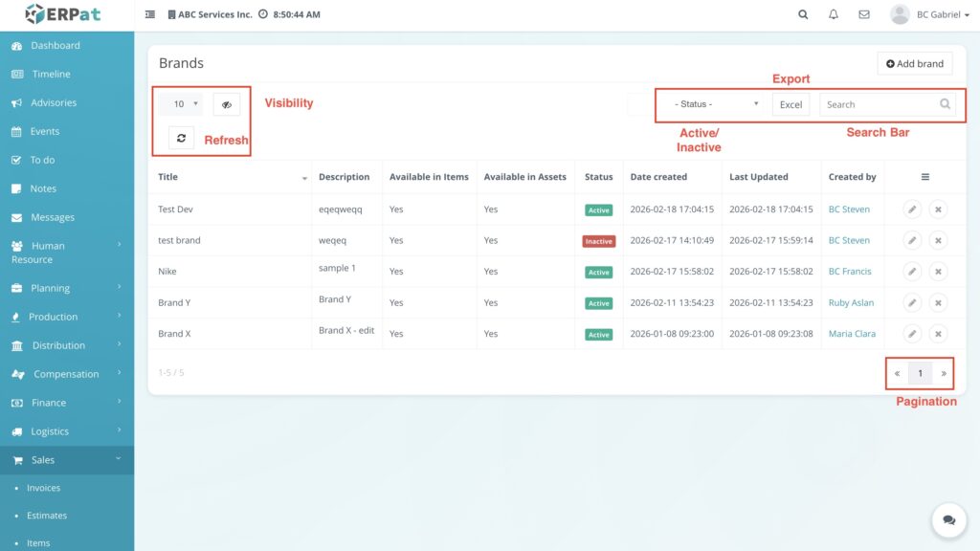Open the table row options menu icon
980x551 pixels.
pyautogui.click(x=924, y=177)
